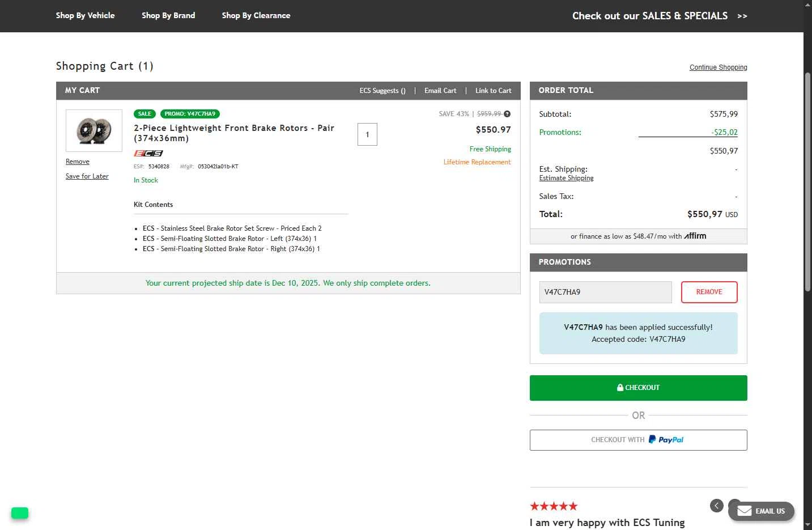This screenshot has width=812, height=530.
Task: Click the Estimate Shipping link
Action: click(x=566, y=178)
